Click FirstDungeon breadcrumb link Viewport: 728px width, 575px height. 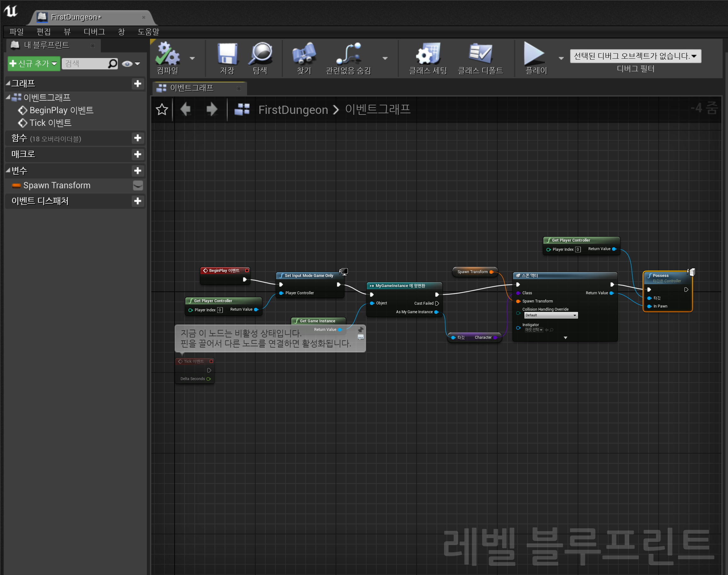coord(293,110)
